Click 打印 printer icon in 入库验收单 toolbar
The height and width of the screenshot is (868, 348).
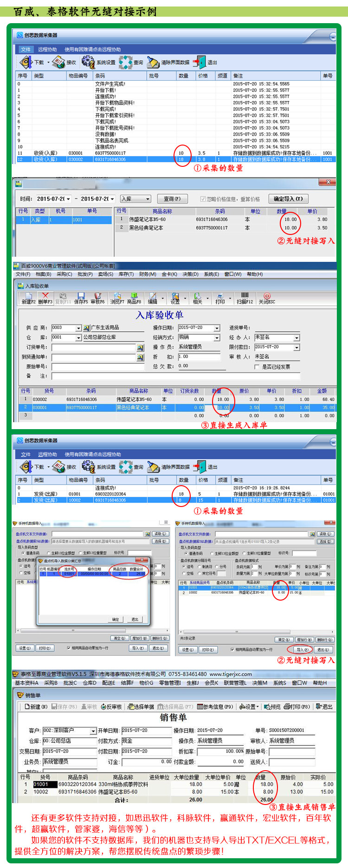pyautogui.click(x=220, y=296)
